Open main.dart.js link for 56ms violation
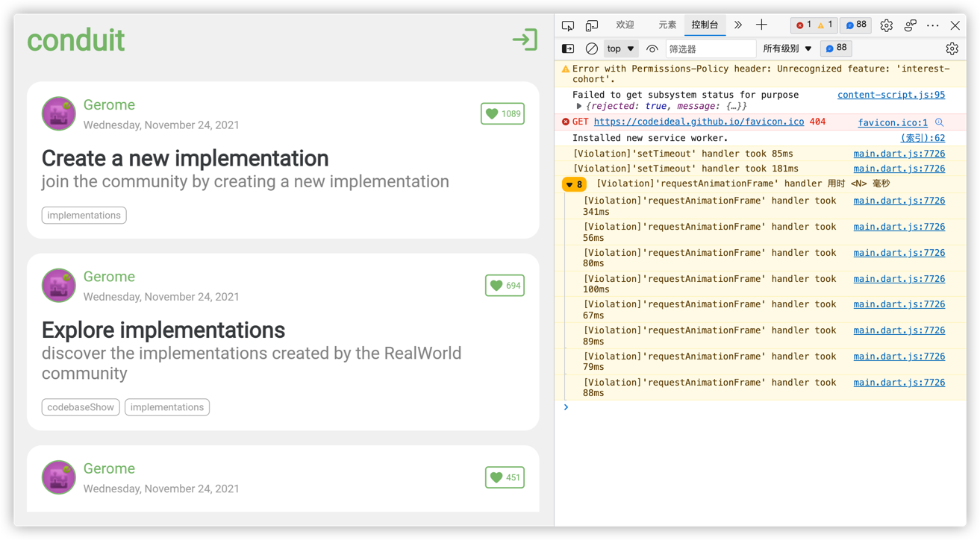This screenshot has height=540, width=980. 899,227
